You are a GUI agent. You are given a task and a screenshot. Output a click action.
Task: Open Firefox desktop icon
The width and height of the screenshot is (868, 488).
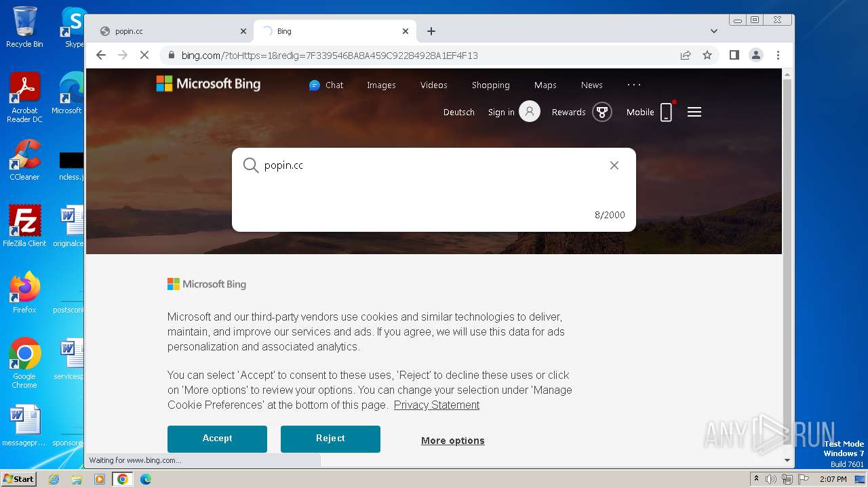click(24, 292)
